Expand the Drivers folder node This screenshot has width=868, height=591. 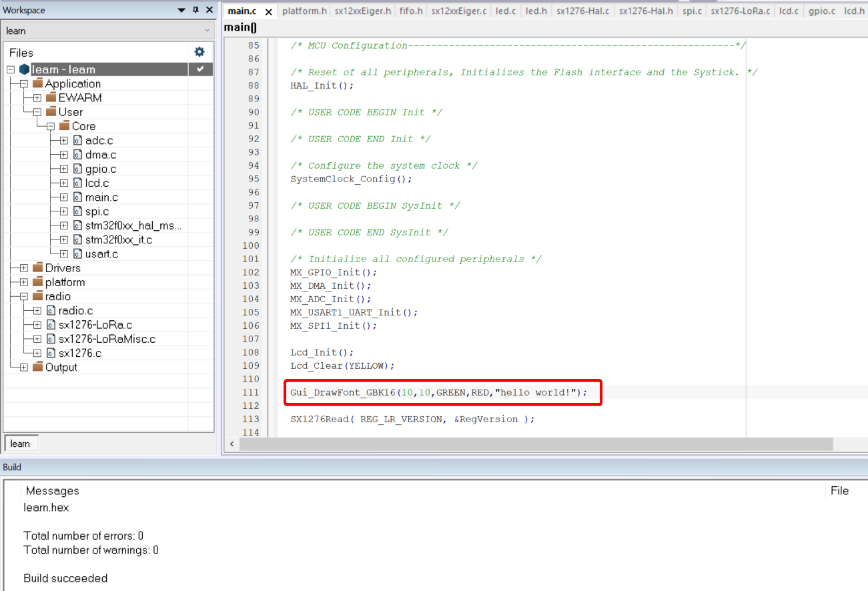pyautogui.click(x=24, y=268)
